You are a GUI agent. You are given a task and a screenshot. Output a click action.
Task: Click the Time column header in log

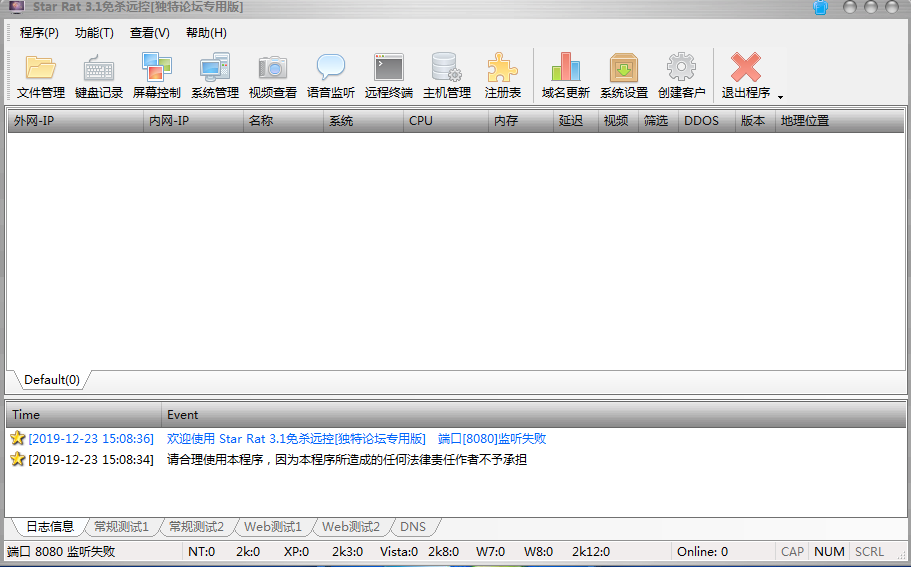point(84,415)
